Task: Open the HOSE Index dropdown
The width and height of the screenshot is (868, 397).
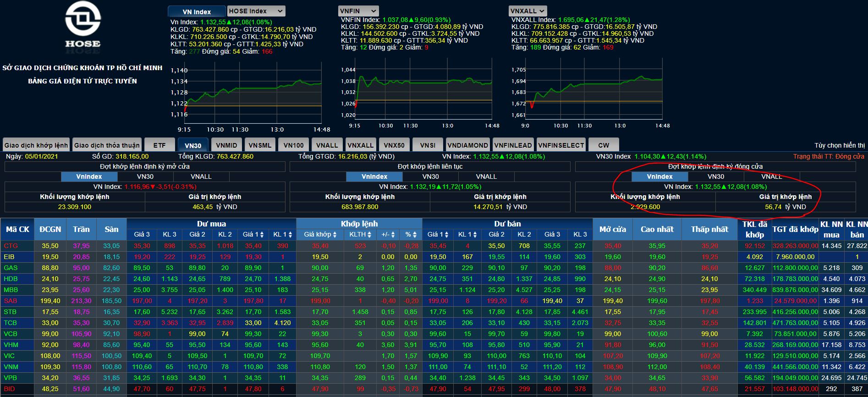Action: coord(256,11)
